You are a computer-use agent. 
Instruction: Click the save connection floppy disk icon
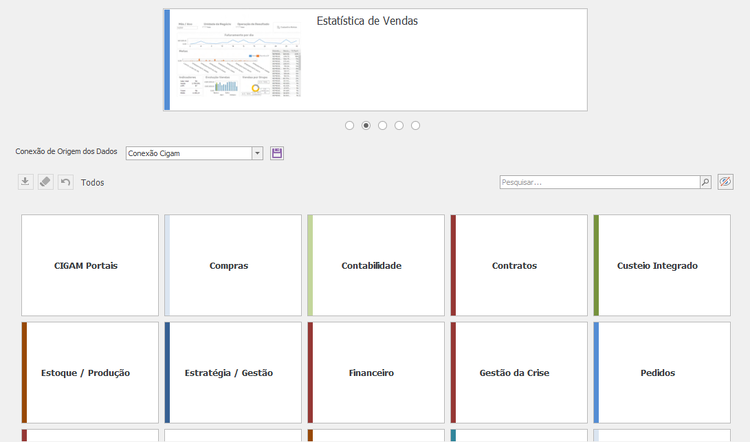[x=277, y=153]
